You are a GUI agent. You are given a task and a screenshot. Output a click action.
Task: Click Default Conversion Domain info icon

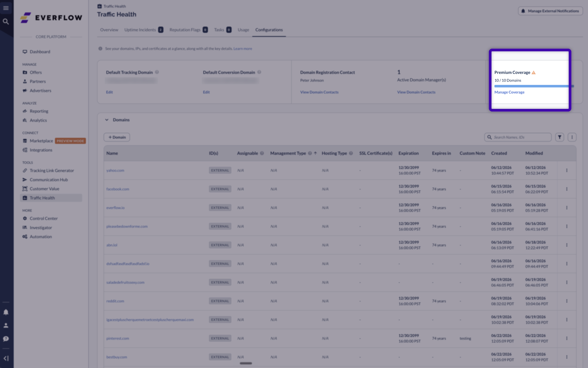point(259,72)
